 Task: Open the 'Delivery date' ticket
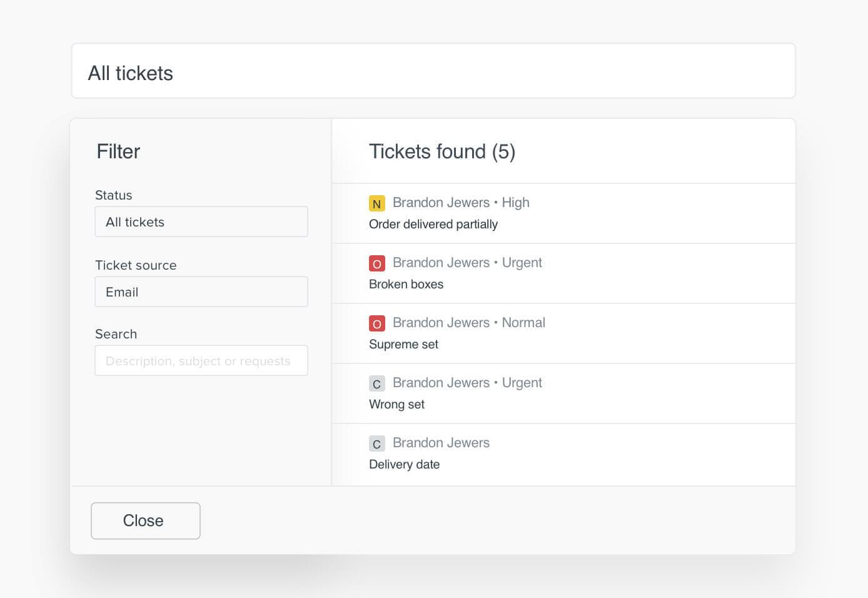563,454
